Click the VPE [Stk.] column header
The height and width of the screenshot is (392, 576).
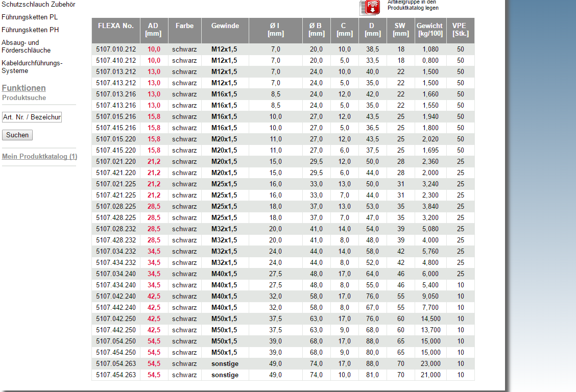click(460, 31)
